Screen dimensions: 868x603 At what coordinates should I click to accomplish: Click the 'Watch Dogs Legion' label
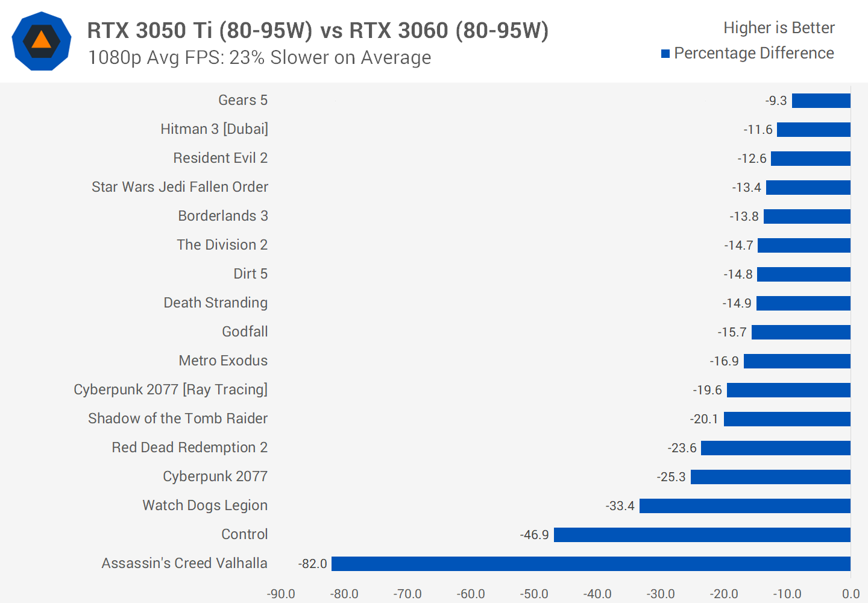tap(205, 505)
